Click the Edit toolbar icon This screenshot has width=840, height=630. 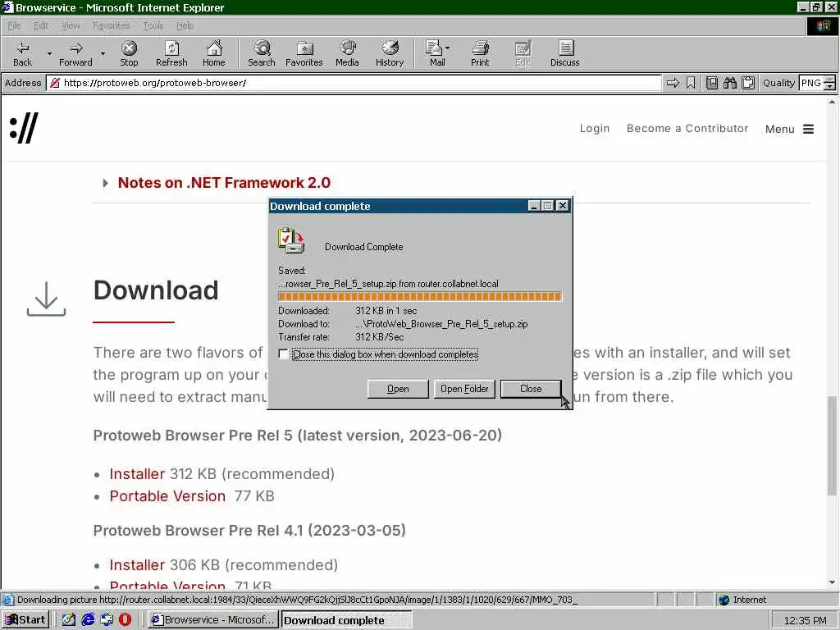coord(523,53)
